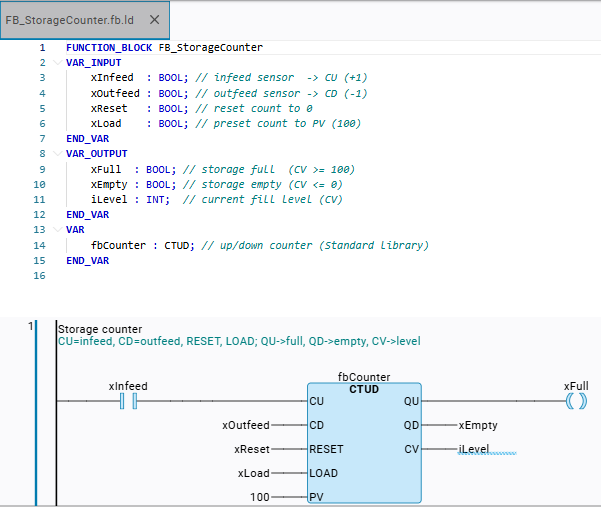Close the FB_StorageCounter.fb.ld tab
The height and width of the screenshot is (507, 601).
(x=154, y=20)
